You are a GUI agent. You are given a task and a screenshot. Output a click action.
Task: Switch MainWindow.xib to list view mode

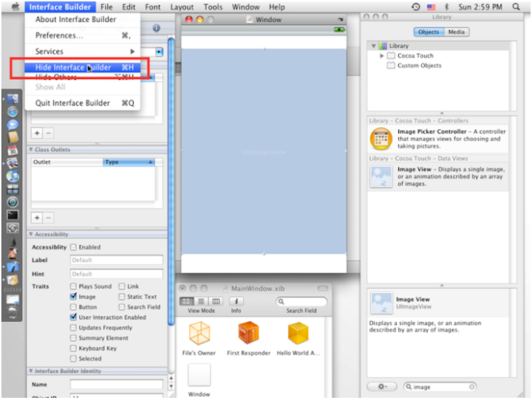(201, 301)
